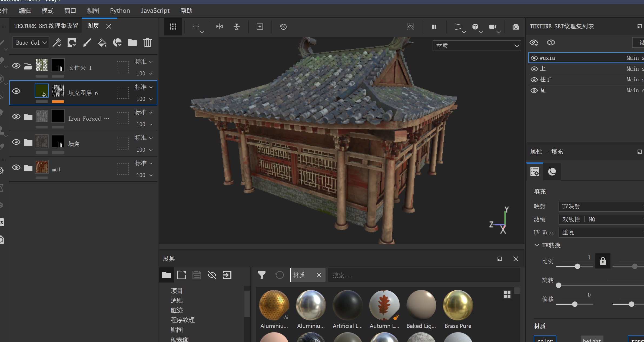Click the filter funnel icon in shelf
The image size is (644, 342).
pyautogui.click(x=261, y=275)
